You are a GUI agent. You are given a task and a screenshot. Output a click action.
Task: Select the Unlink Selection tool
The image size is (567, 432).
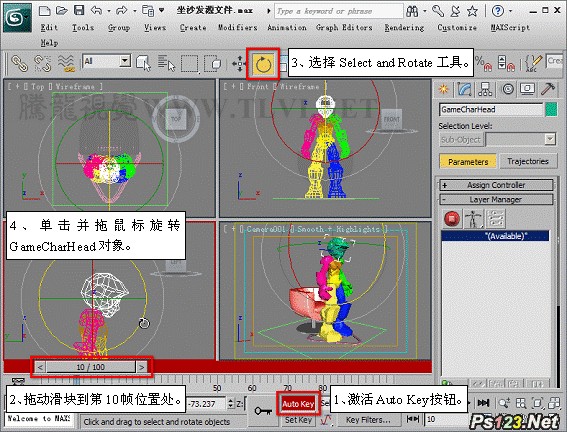42,63
